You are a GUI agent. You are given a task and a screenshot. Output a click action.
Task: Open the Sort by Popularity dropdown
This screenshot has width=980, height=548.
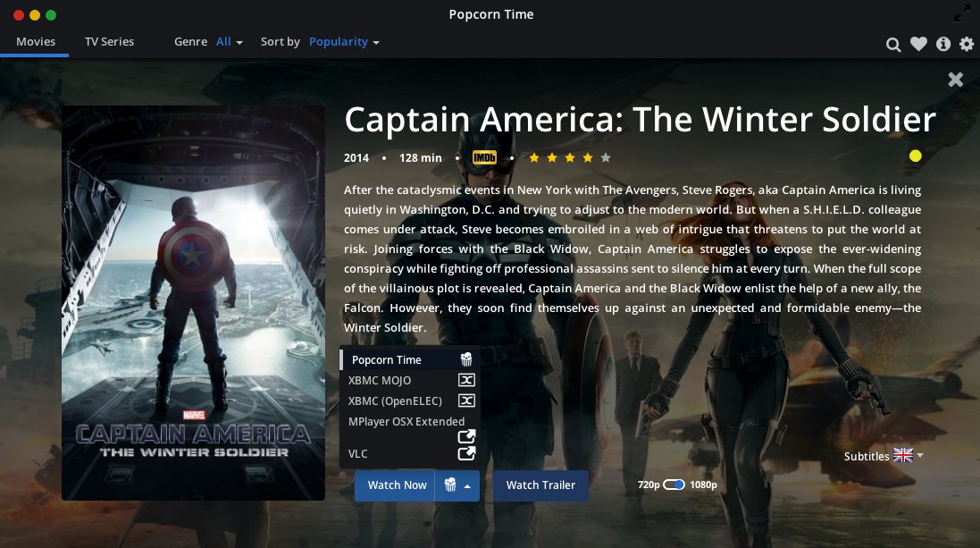(x=344, y=42)
